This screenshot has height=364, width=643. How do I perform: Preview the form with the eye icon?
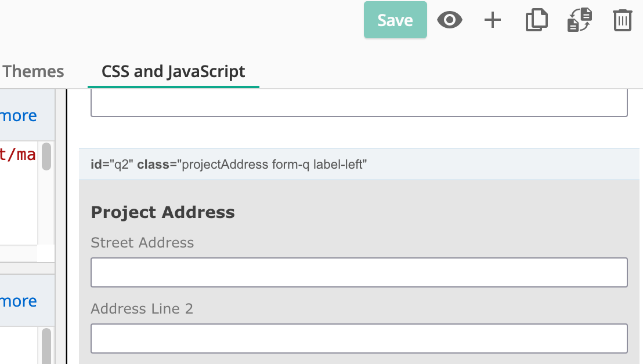pos(449,20)
